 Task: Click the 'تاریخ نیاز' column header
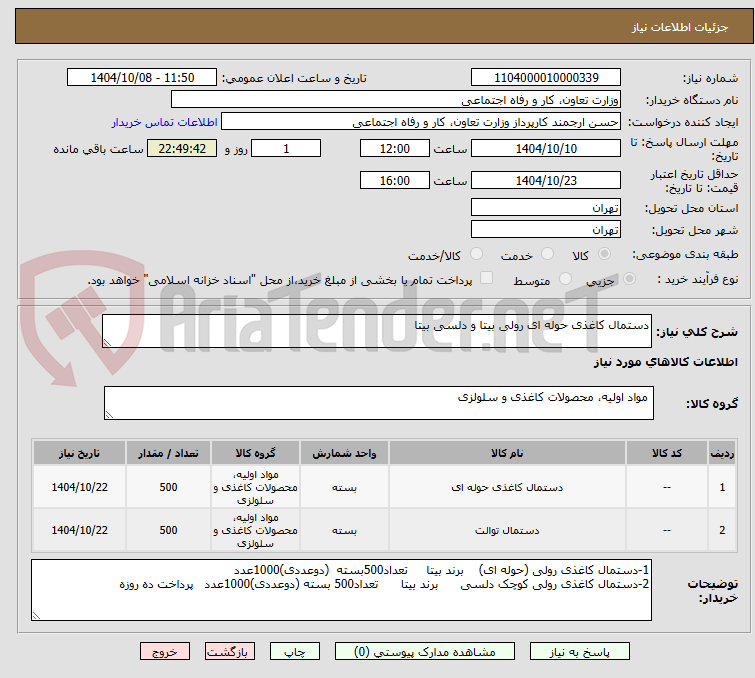point(79,453)
